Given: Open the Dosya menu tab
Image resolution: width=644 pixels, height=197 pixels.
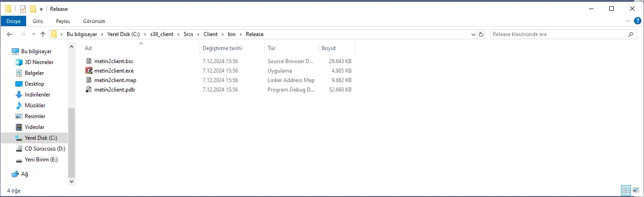Looking at the screenshot, I should (x=13, y=21).
